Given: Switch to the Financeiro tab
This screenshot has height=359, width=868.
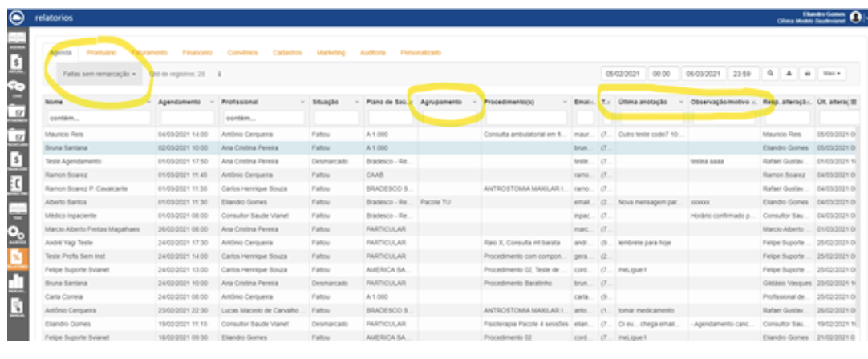Looking at the screenshot, I should [x=197, y=53].
